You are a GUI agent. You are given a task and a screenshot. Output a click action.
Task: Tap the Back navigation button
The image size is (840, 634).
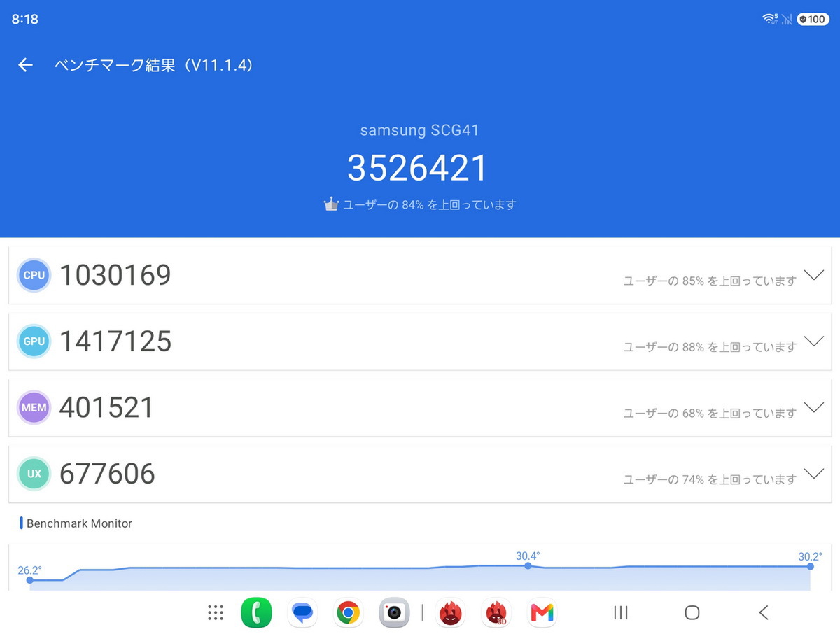764,613
